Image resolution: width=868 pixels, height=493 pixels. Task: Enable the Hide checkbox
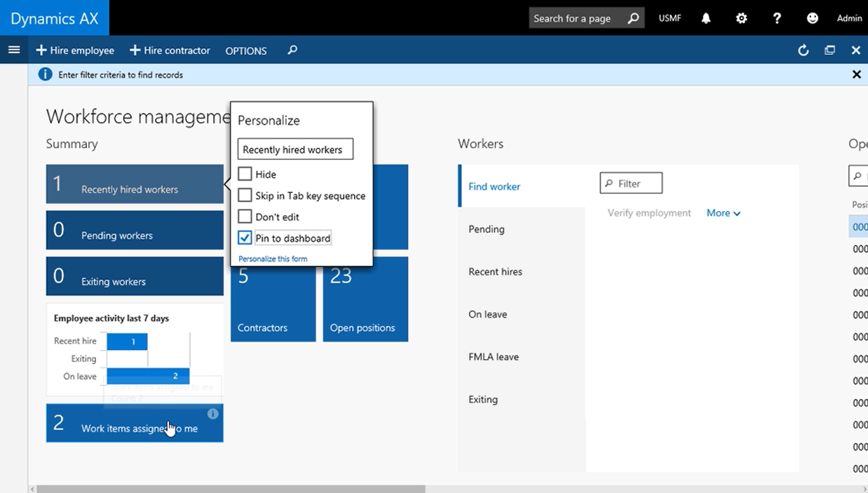tap(245, 174)
